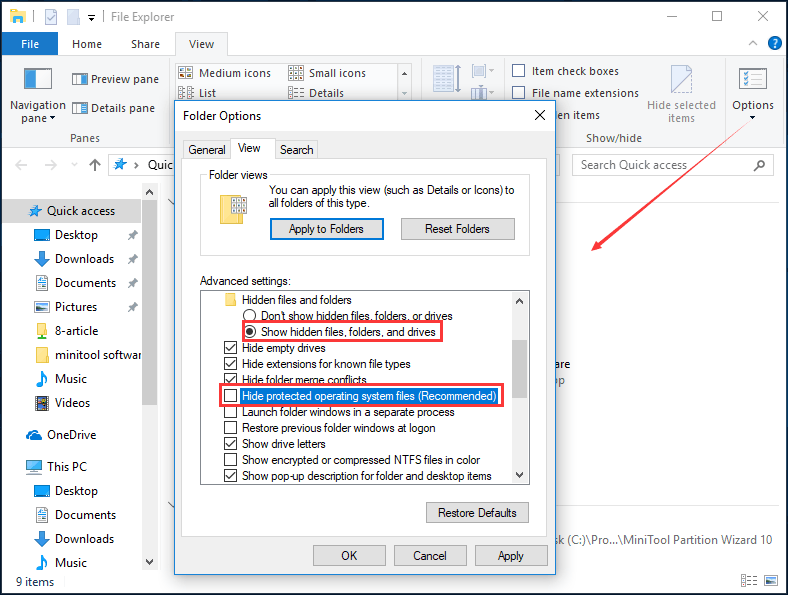
Task: Open File Explorer help icon
Action: pos(774,43)
